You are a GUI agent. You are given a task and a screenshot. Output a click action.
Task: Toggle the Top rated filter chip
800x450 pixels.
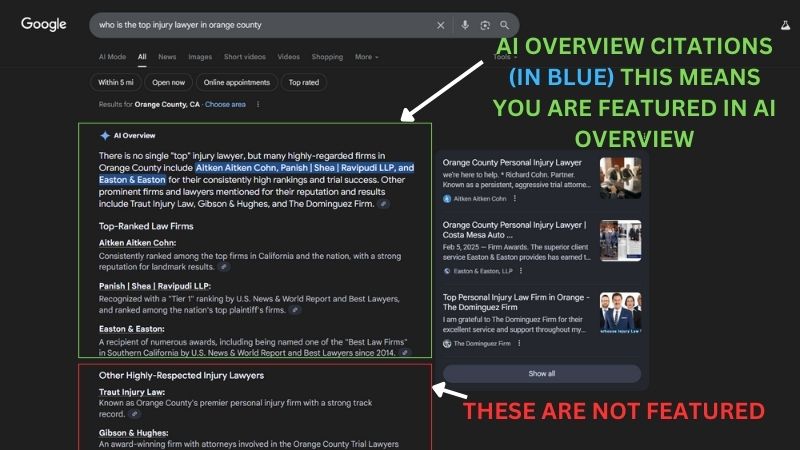click(x=304, y=82)
